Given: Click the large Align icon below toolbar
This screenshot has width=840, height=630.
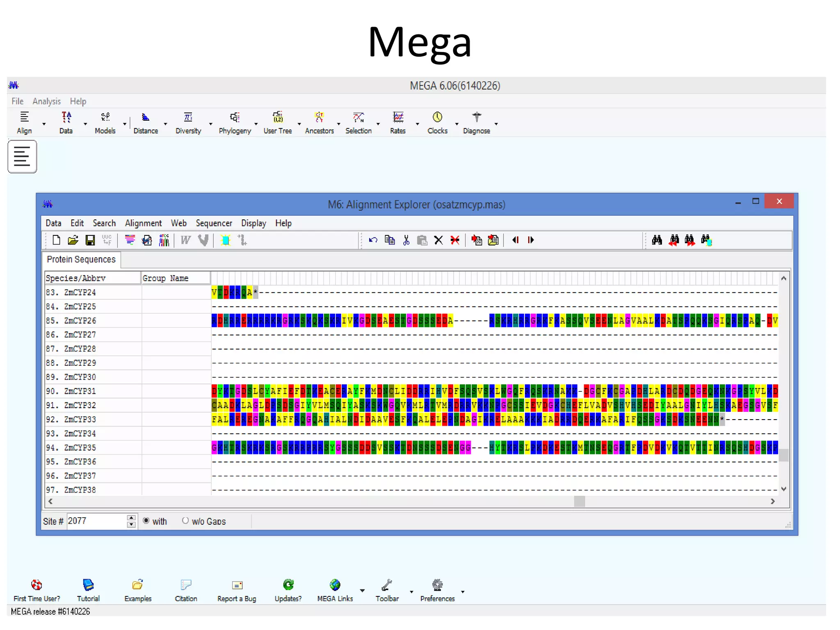Looking at the screenshot, I should click(22, 157).
